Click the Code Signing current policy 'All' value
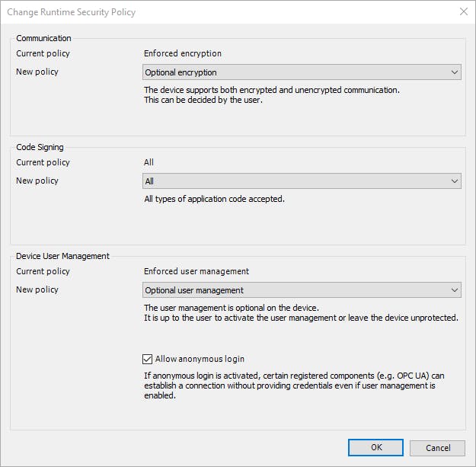 tap(149, 162)
